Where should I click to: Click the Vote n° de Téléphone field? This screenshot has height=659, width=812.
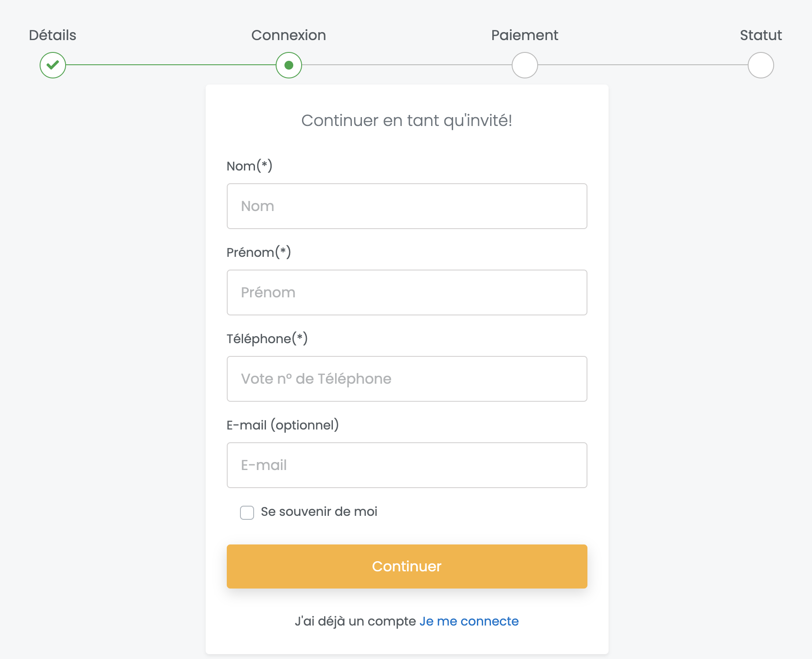point(407,379)
